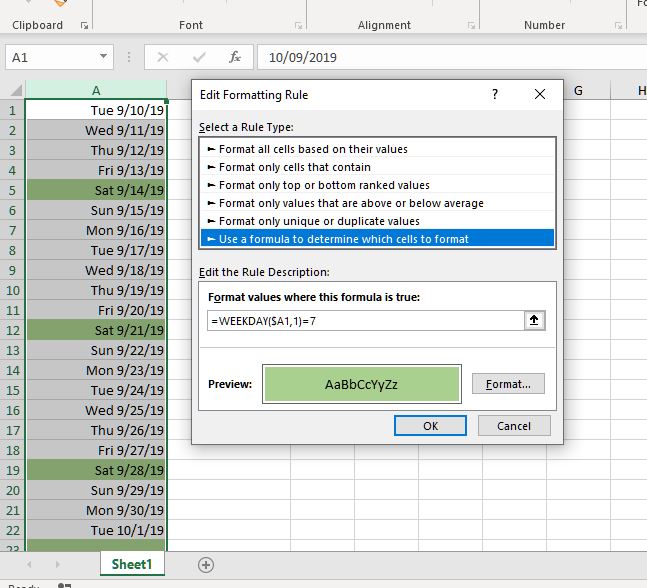Open the Font group dialog launcher
This screenshot has height=588, width=647.
pyautogui.click(x=299, y=26)
